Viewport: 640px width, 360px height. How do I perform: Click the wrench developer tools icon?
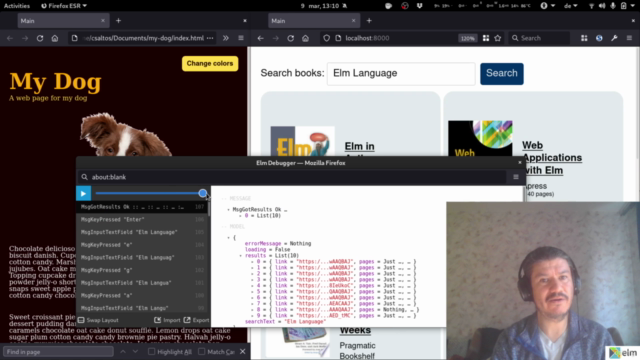pos(614,38)
